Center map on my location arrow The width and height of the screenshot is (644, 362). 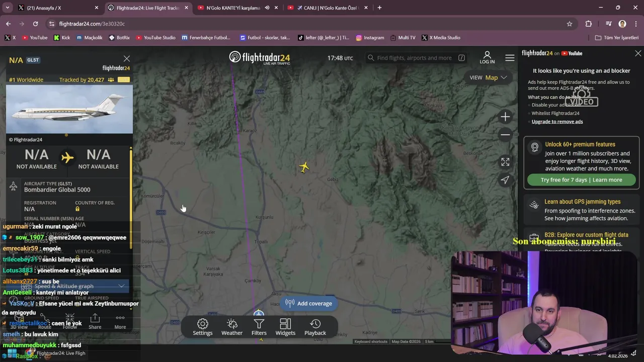click(x=505, y=180)
